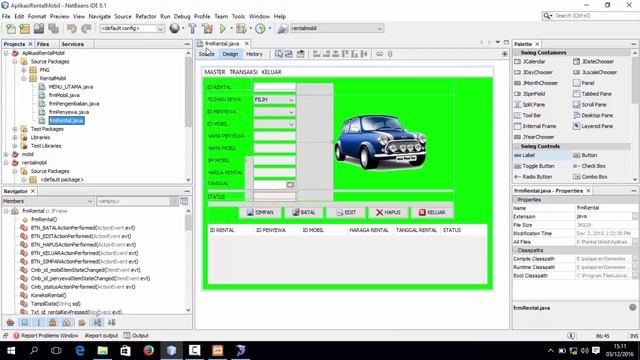640x360 pixels.
Task: Select JCalendar in Palette
Action: click(x=534, y=61)
